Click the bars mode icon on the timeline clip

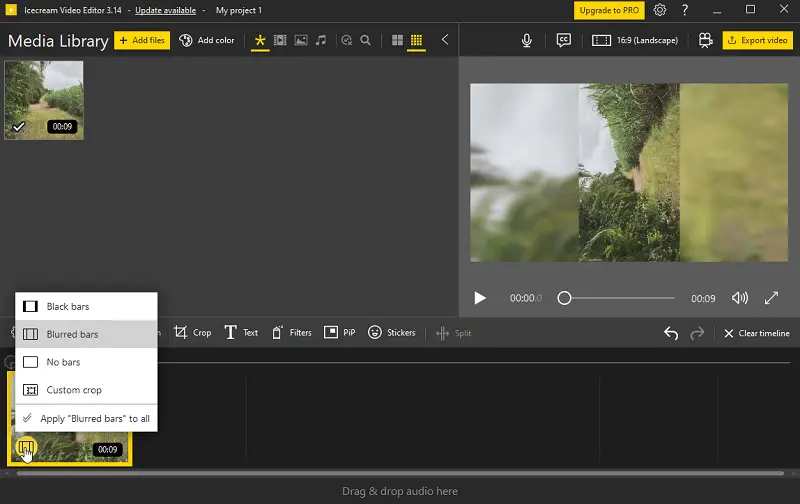click(26, 447)
